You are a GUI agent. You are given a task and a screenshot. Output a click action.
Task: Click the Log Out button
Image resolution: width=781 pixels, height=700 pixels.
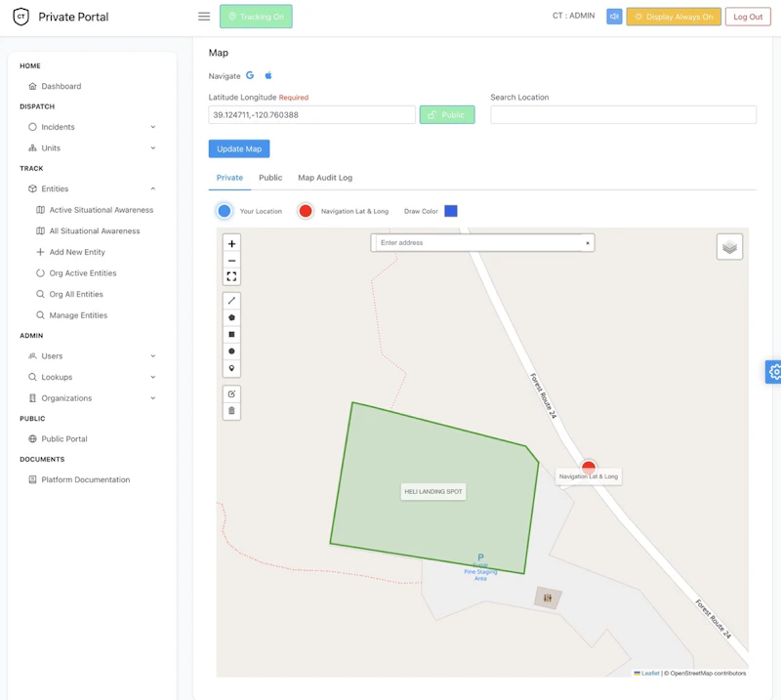(x=748, y=17)
